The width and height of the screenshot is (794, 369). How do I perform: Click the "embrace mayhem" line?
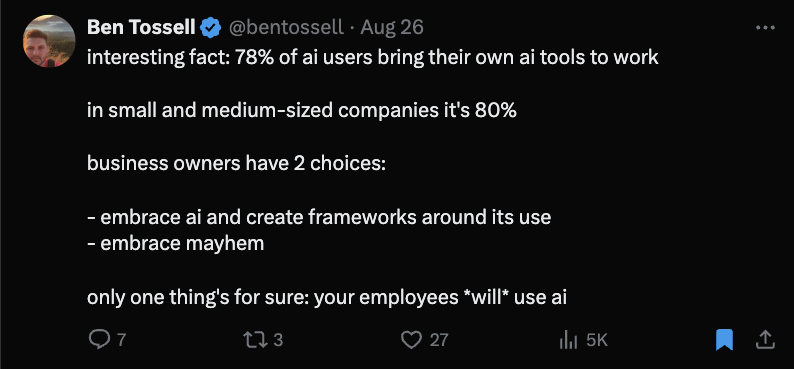pyautogui.click(x=175, y=243)
